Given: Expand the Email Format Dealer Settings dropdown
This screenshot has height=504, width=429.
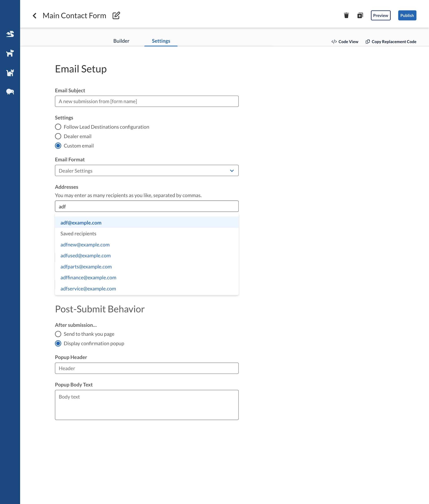Looking at the screenshot, I should coord(147,171).
